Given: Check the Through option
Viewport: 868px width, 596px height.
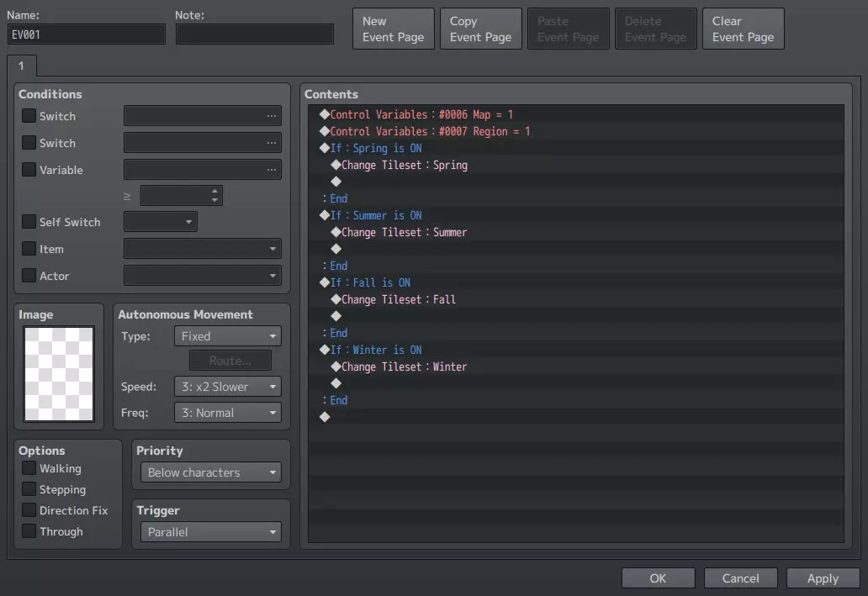Looking at the screenshot, I should (29, 531).
